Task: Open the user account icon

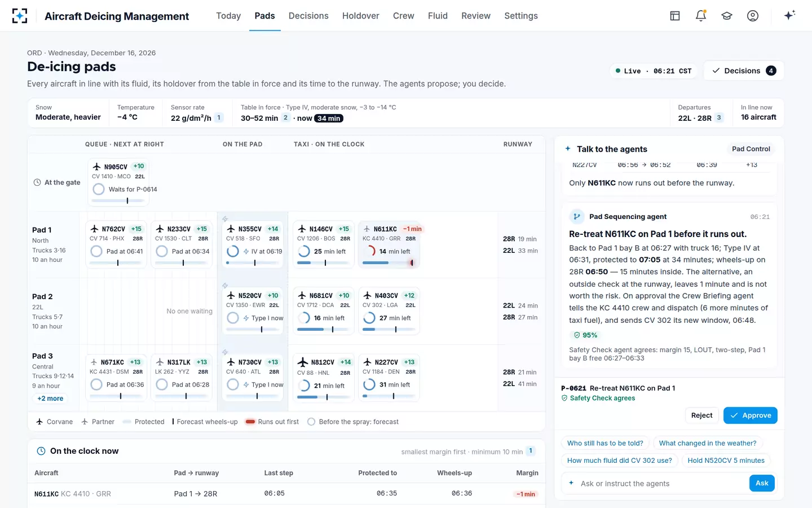Action: pos(753,16)
